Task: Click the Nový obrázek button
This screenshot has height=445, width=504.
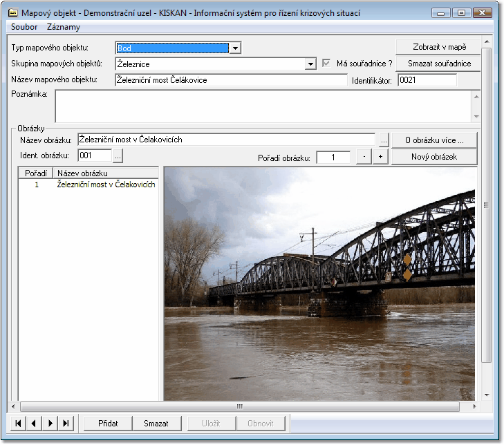Action: coord(433,157)
